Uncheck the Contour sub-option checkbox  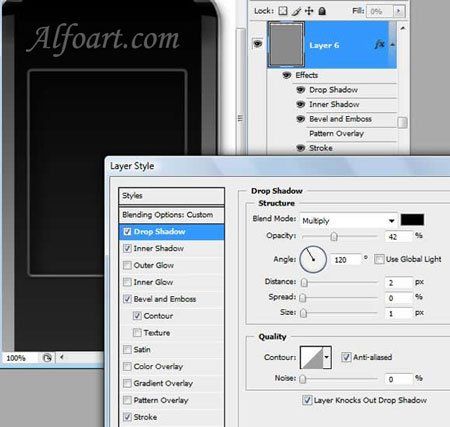[x=137, y=316]
